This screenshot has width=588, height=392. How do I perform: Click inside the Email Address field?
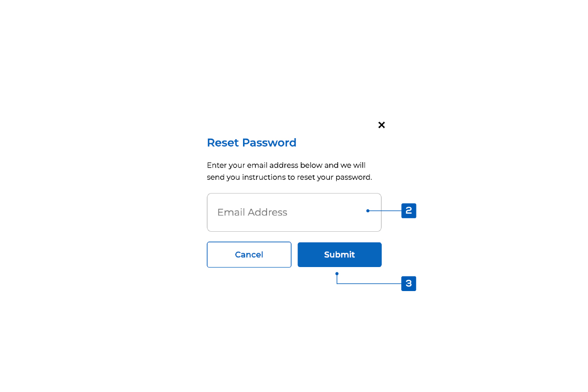(x=294, y=212)
